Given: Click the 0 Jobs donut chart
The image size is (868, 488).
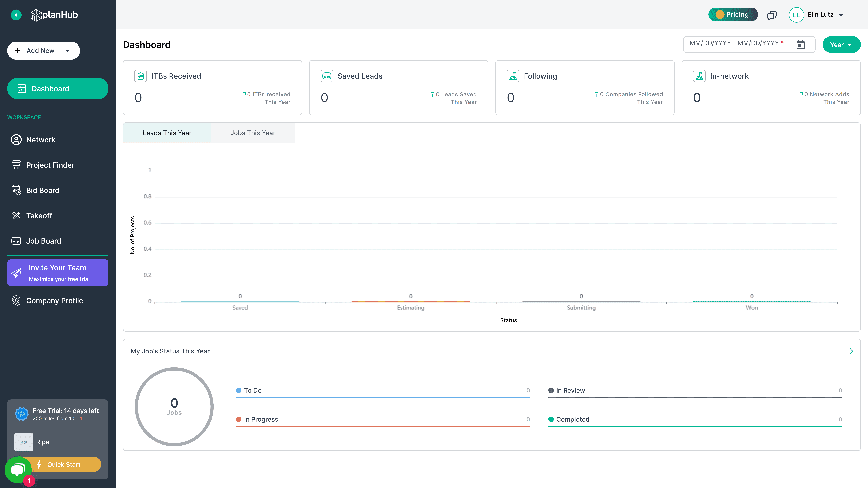Looking at the screenshot, I should point(174,407).
